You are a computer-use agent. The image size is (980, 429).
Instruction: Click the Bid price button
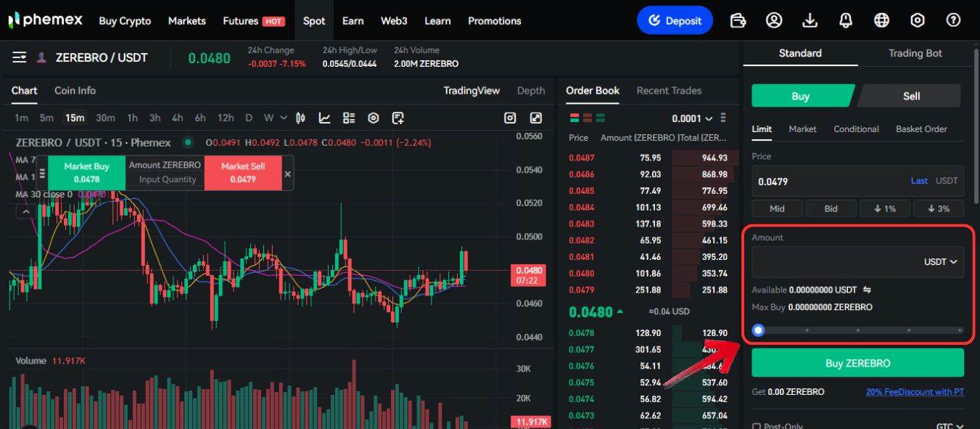coord(831,208)
